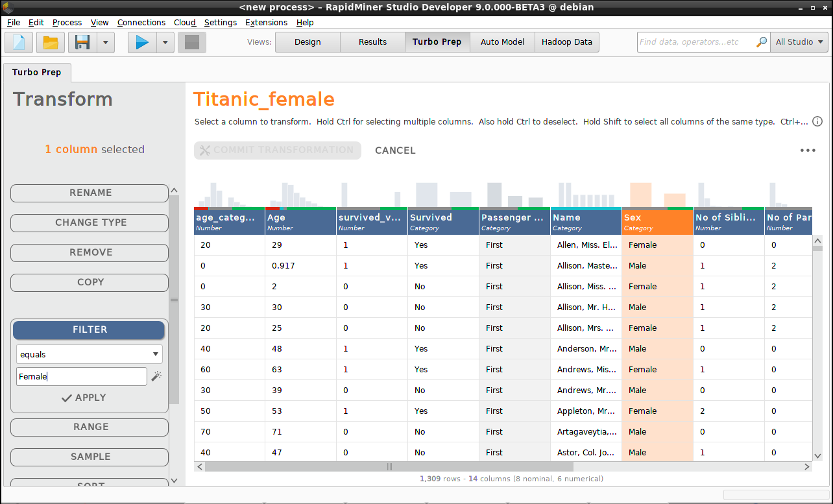Image resolution: width=833 pixels, height=504 pixels.
Task: Create a new process using the blank page icon
Action: [x=18, y=42]
